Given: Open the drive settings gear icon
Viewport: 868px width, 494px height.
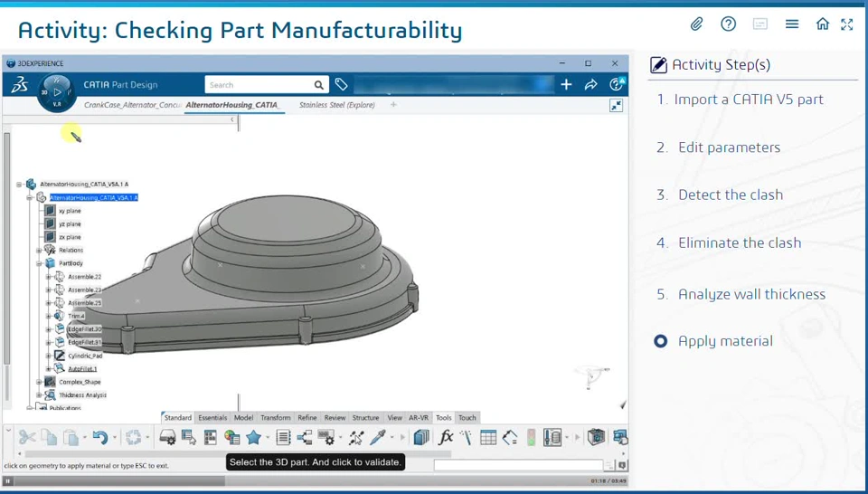Looking at the screenshot, I should [x=167, y=438].
